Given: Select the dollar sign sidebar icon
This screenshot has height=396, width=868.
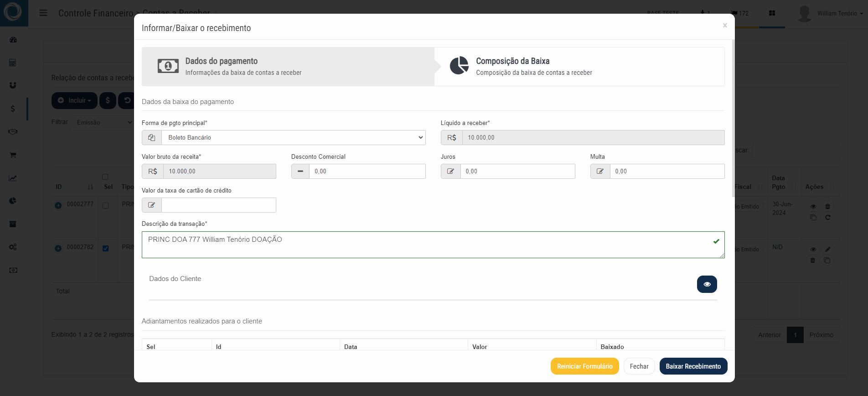Looking at the screenshot, I should click(13, 109).
